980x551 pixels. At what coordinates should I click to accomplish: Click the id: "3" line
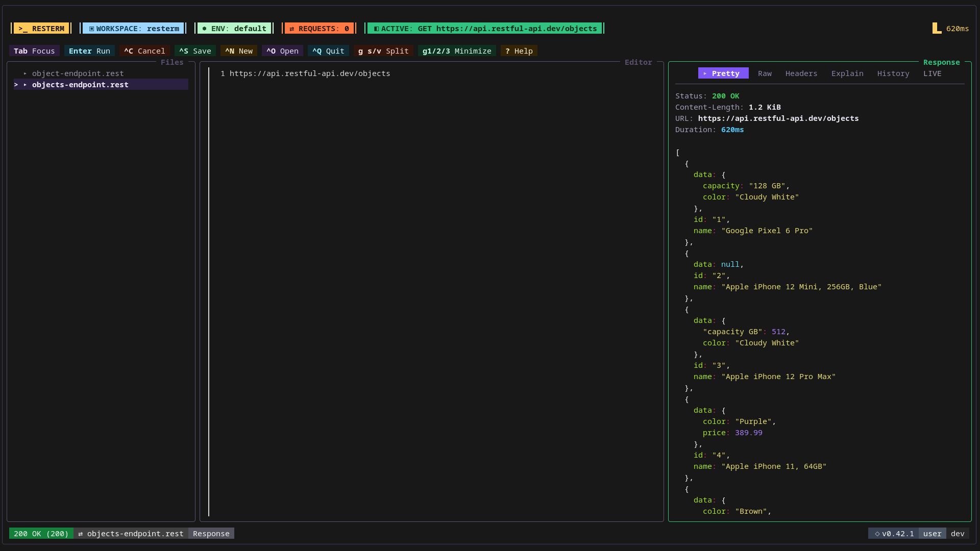pos(712,365)
